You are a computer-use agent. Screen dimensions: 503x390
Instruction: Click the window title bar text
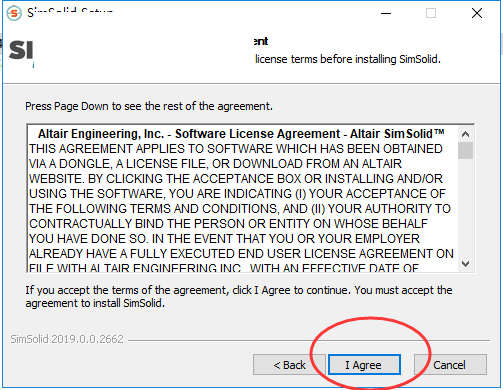pyautogui.click(x=70, y=13)
